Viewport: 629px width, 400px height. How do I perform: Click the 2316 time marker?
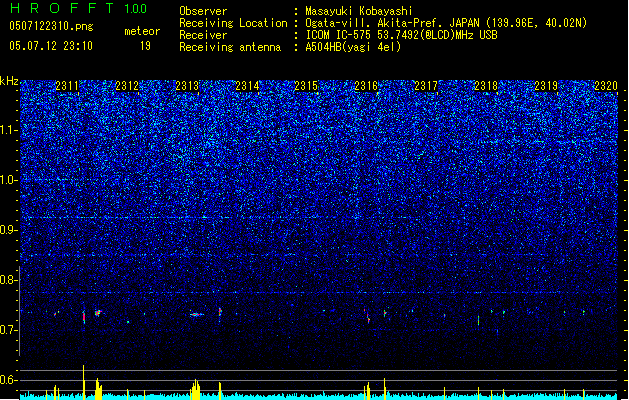click(366, 85)
